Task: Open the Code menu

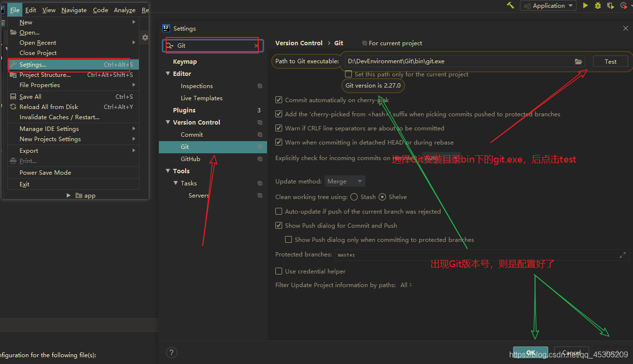Action: [100, 10]
